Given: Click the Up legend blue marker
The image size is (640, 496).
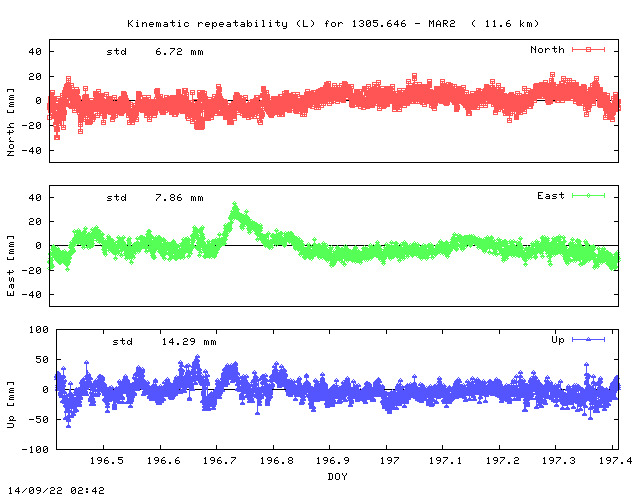Looking at the screenshot, I should [588, 339].
